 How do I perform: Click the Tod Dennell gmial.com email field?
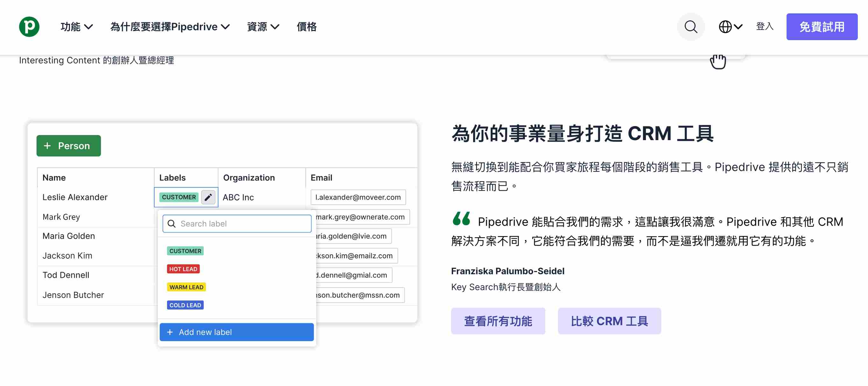[354, 275]
